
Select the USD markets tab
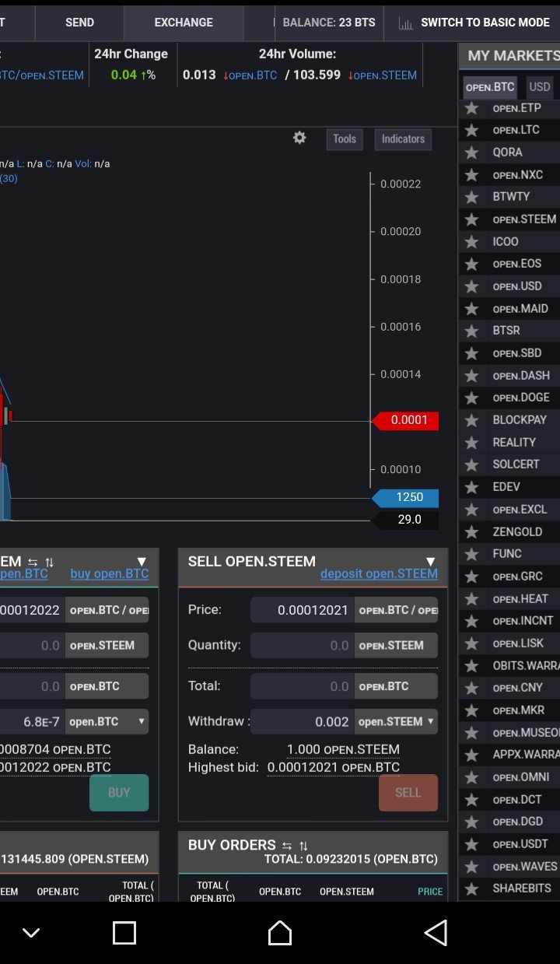coord(539,87)
